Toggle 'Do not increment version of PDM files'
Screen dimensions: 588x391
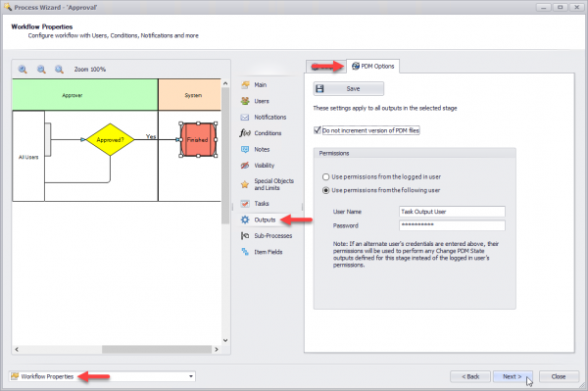(318, 130)
